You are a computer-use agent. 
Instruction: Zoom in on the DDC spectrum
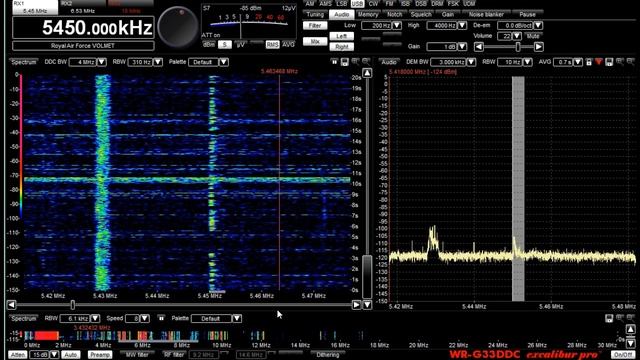[356, 62]
